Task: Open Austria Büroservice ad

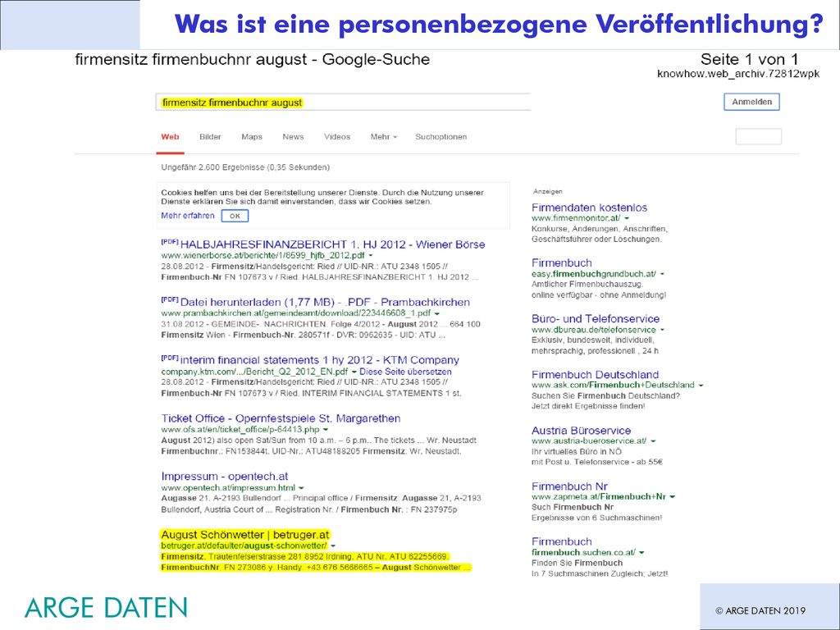Action: pos(581,430)
